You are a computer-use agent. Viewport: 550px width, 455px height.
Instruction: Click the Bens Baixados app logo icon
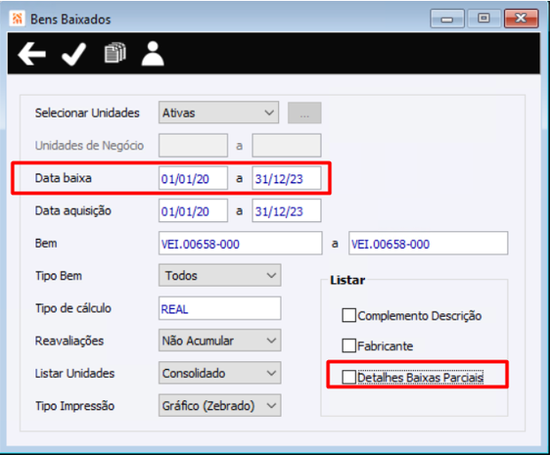click(17, 19)
